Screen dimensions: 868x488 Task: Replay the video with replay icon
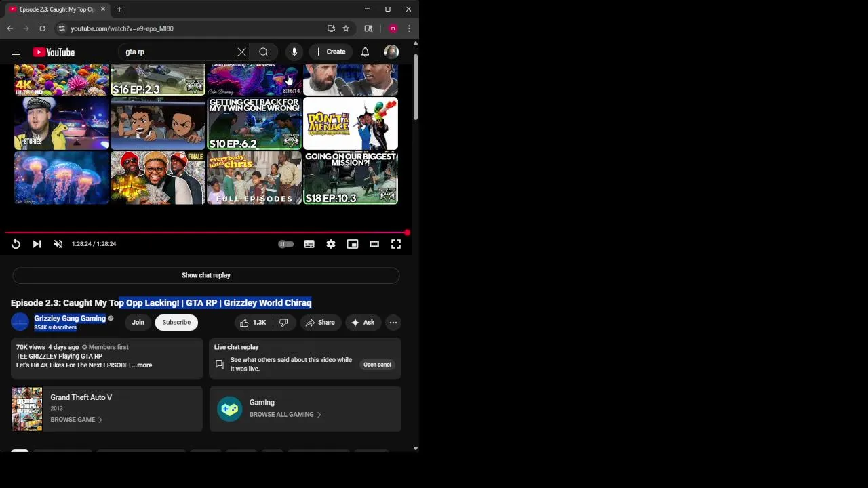(16, 244)
